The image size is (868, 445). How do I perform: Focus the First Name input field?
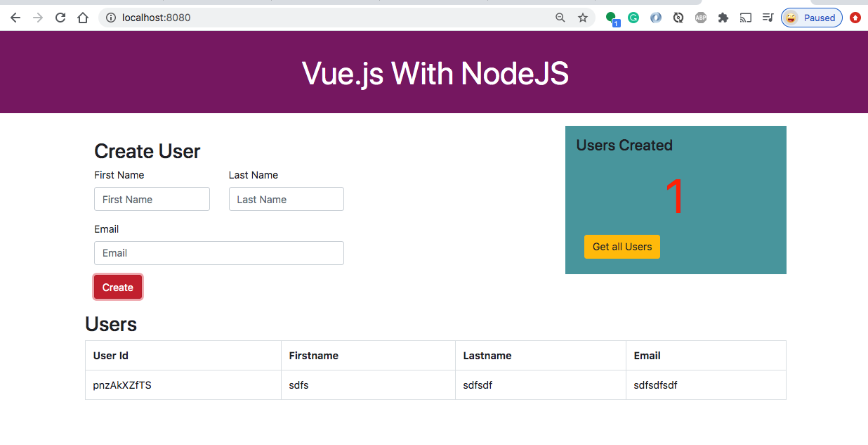pos(152,199)
